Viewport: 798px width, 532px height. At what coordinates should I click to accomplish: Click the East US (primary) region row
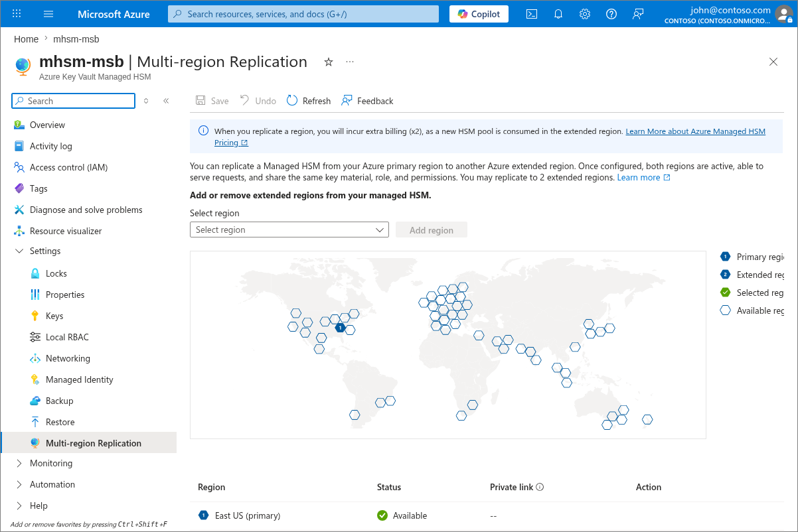pyautogui.click(x=487, y=515)
